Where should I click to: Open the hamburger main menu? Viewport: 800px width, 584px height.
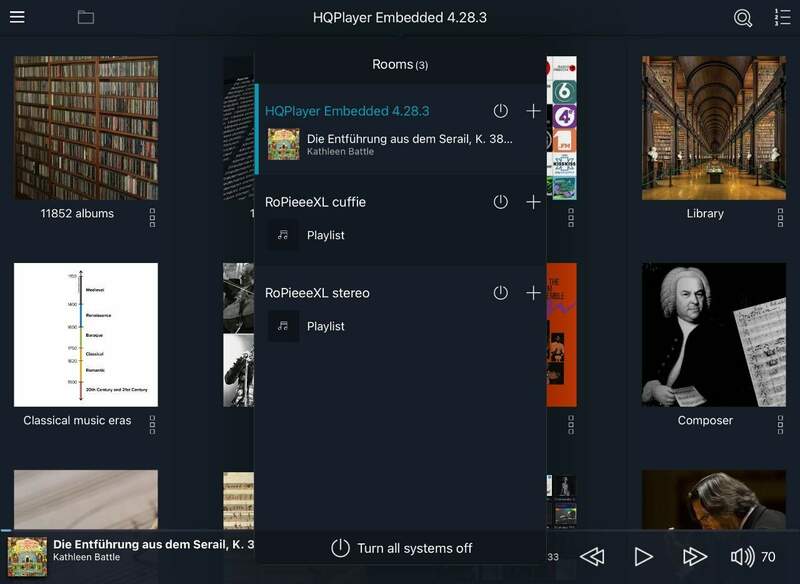coord(17,17)
